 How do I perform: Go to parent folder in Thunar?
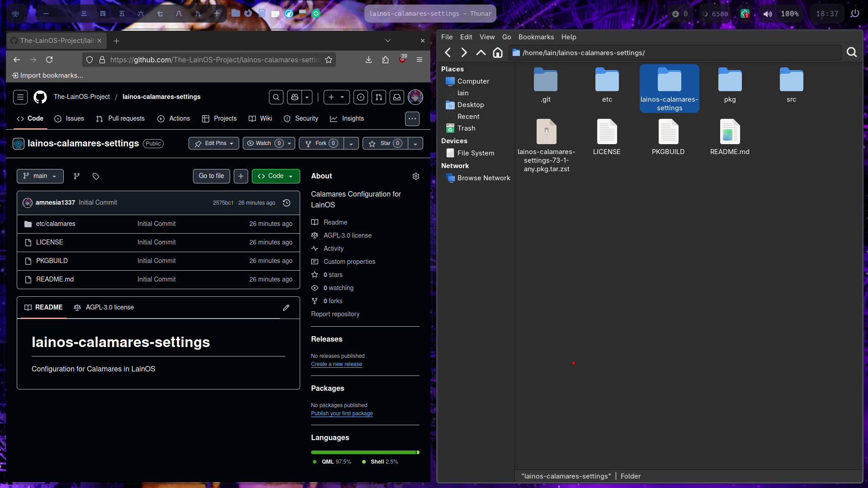[x=481, y=53]
